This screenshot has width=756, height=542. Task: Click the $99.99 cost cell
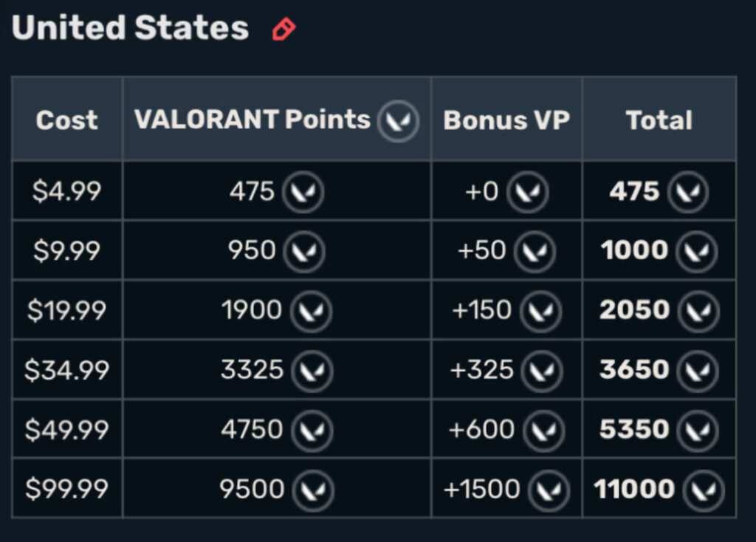(x=67, y=489)
